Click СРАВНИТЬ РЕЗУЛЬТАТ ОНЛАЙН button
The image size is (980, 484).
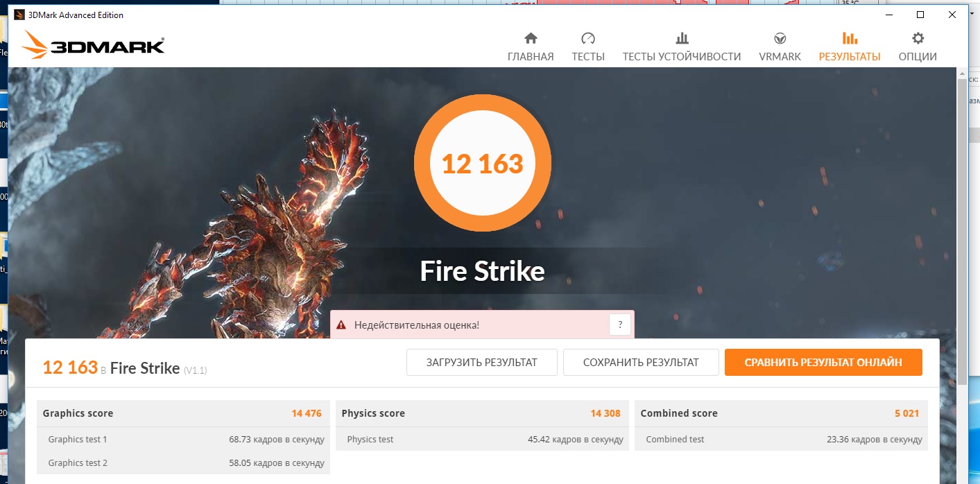pyautogui.click(x=823, y=362)
